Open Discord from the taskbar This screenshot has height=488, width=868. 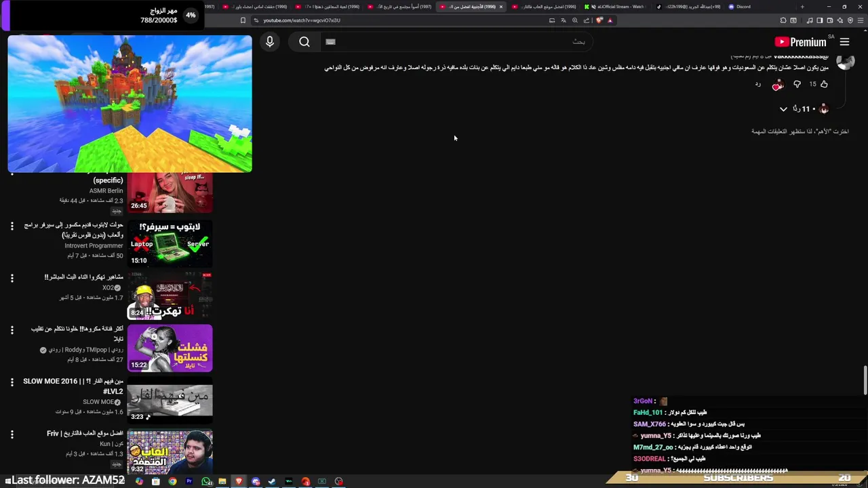tap(256, 481)
